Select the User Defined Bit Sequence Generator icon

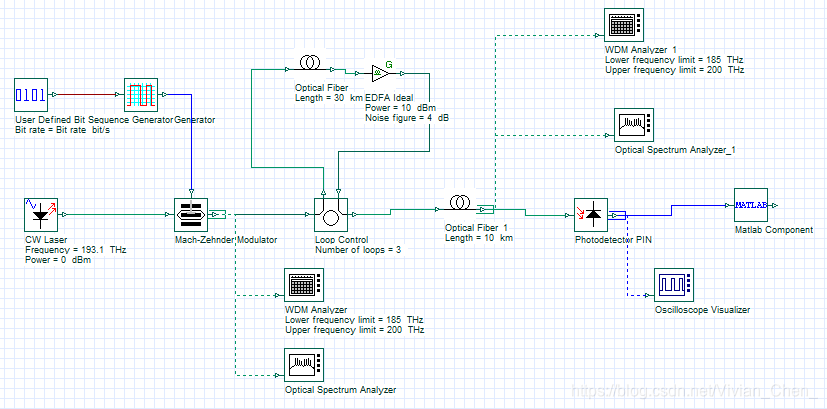click(31, 95)
